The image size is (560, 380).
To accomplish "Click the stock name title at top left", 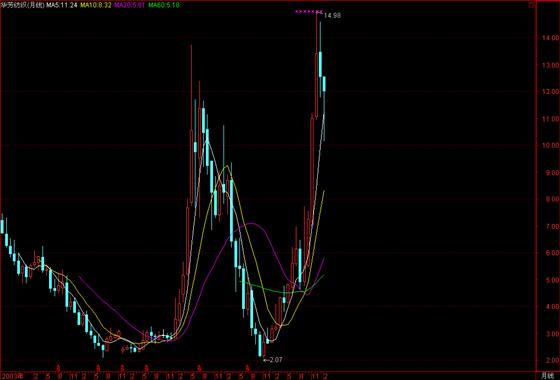I will pyautogui.click(x=22, y=5).
